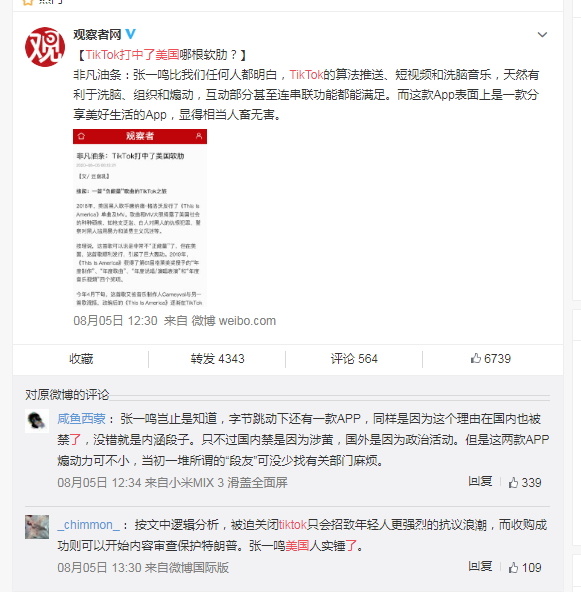The image size is (581, 592).
Task: Open the 转发 4343 repost tab
Action: [x=217, y=359]
